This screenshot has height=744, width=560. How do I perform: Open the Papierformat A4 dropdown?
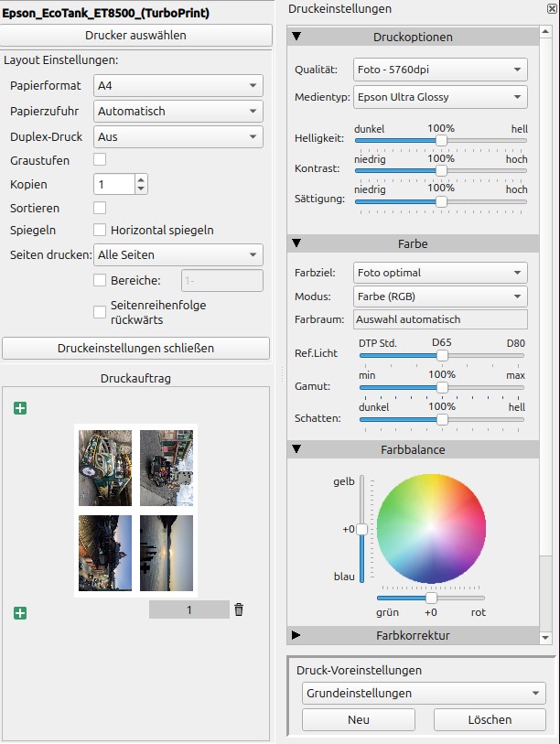pos(178,85)
